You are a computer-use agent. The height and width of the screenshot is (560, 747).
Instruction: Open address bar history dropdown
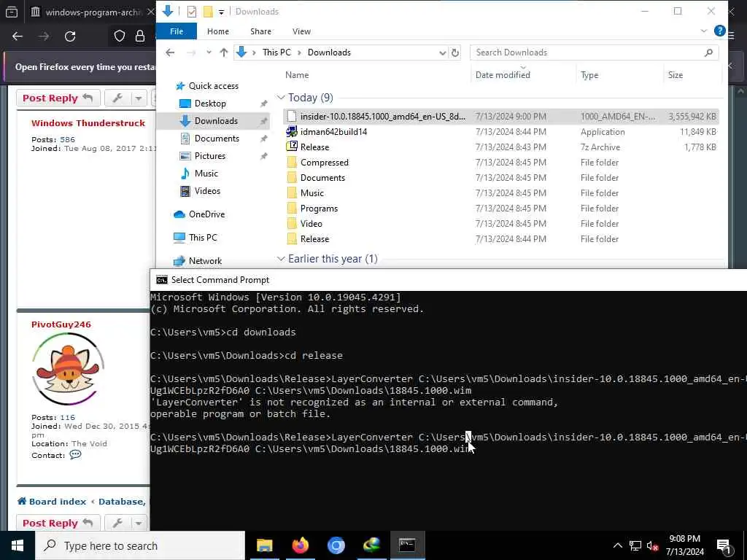pos(443,52)
